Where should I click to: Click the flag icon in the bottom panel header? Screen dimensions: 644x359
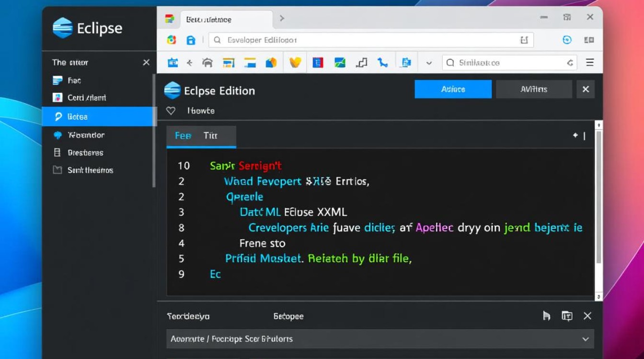547,316
